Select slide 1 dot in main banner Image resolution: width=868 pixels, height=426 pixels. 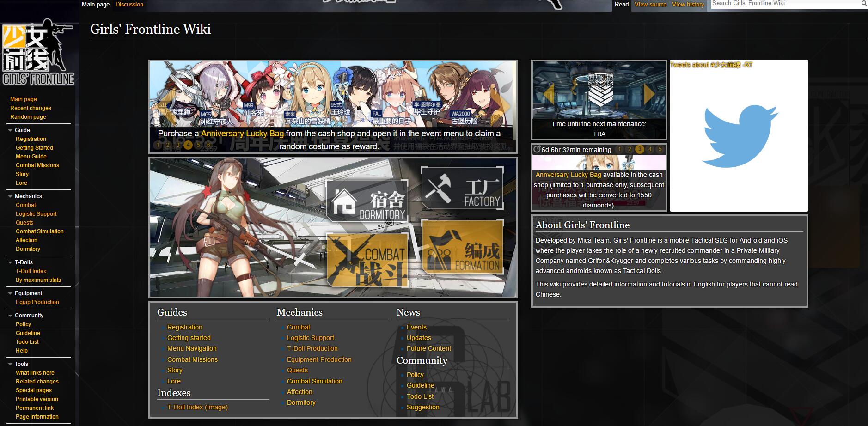[158, 145]
